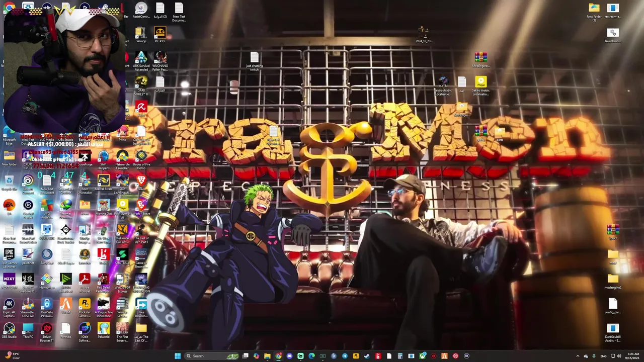The height and width of the screenshot is (362, 644).
Task: Launch the ELDEN RING NIGHTREIGN shortcut
Action: tap(141, 283)
